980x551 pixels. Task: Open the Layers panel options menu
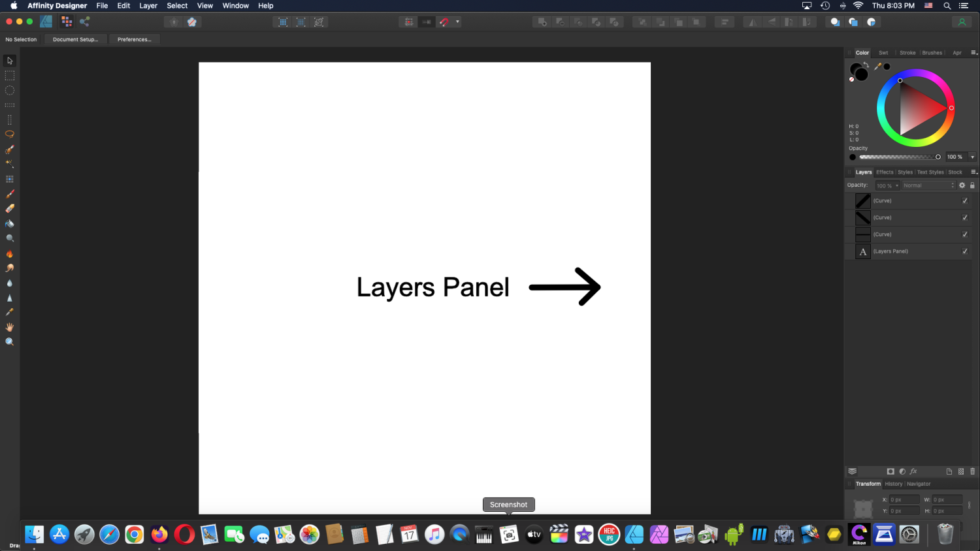click(x=973, y=172)
